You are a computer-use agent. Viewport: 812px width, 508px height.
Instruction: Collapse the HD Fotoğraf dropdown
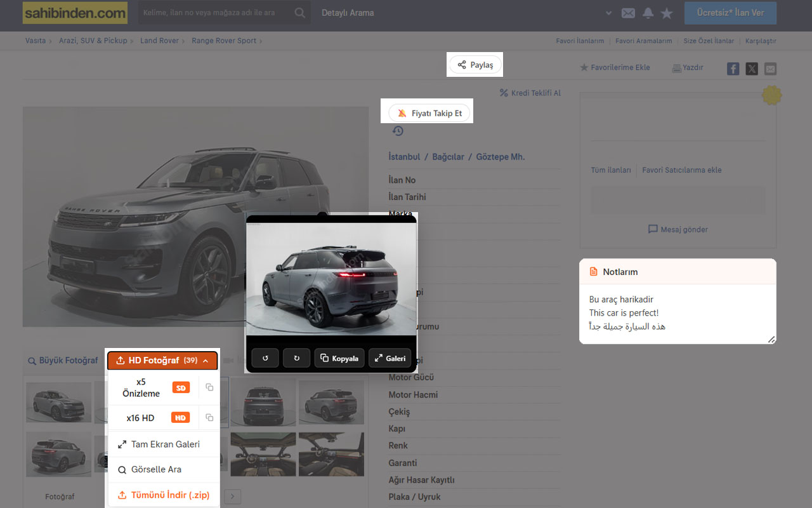pos(162,361)
